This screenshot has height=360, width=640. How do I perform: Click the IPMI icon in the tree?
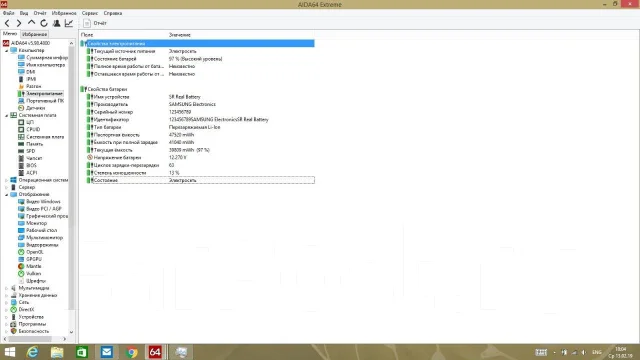pos(21,79)
